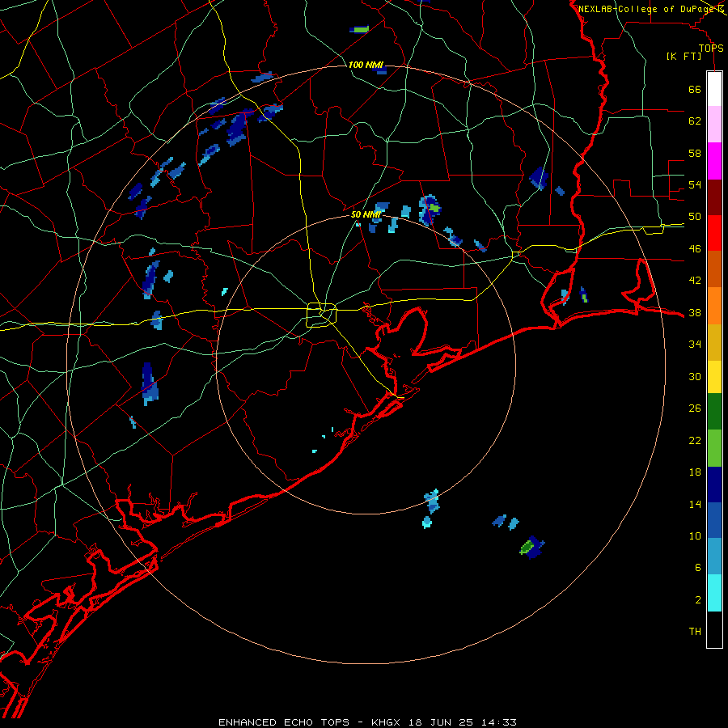728x728 pixels.
Task: Click the dark green legend swatch
Action: 714,412
